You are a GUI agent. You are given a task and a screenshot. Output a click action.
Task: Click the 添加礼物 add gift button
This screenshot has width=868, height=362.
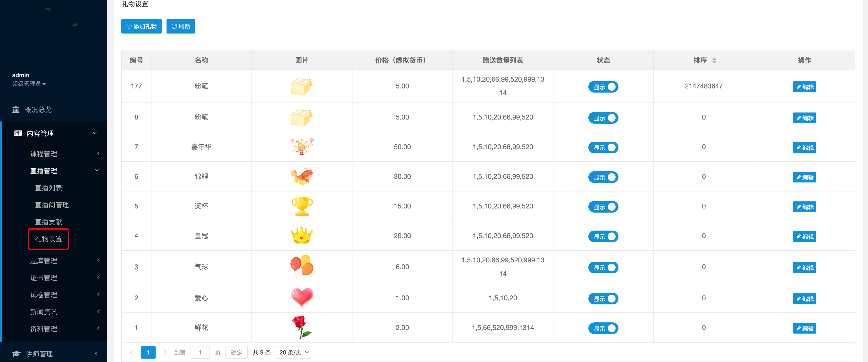point(141,26)
